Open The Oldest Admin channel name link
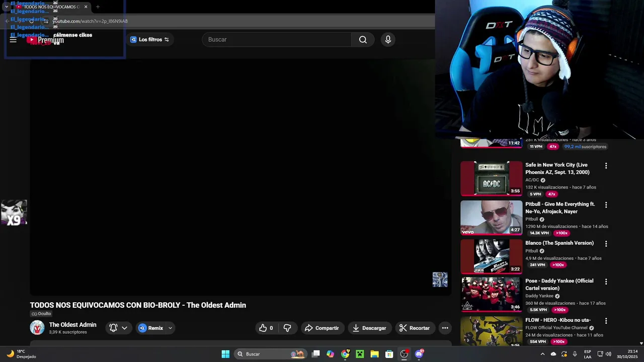This screenshot has height=362, width=644. point(72,325)
